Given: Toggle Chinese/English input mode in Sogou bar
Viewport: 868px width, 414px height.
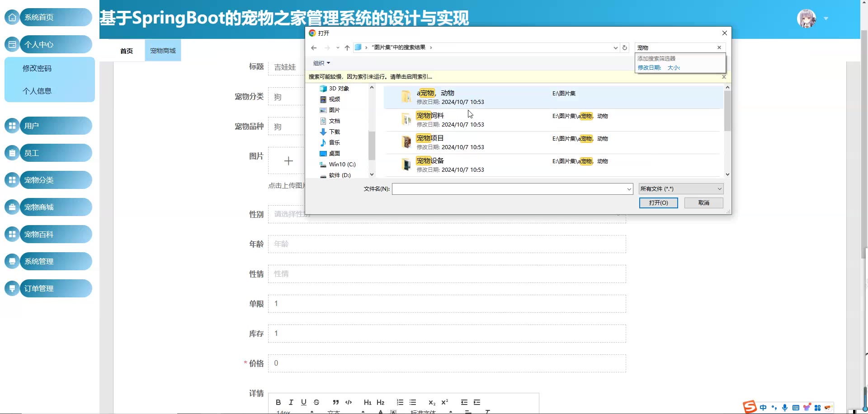Looking at the screenshot, I should pyautogui.click(x=763, y=408).
